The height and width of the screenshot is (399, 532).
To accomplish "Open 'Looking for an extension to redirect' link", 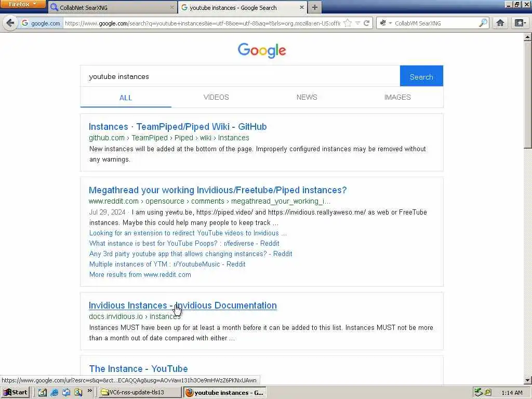I will click(x=188, y=233).
